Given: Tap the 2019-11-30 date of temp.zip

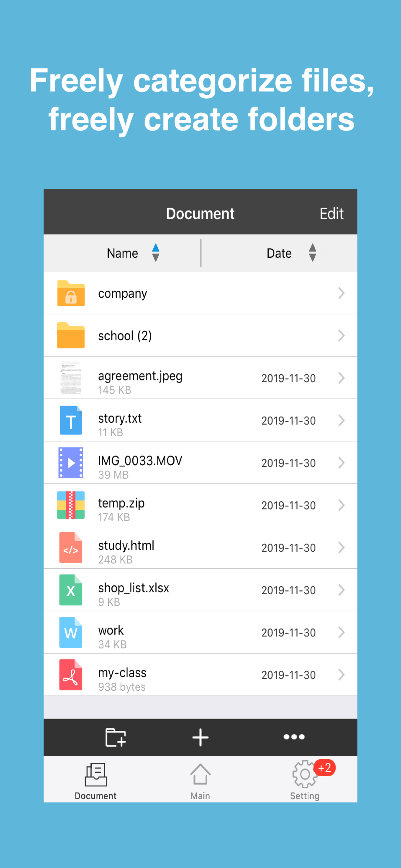Looking at the screenshot, I should (288, 505).
